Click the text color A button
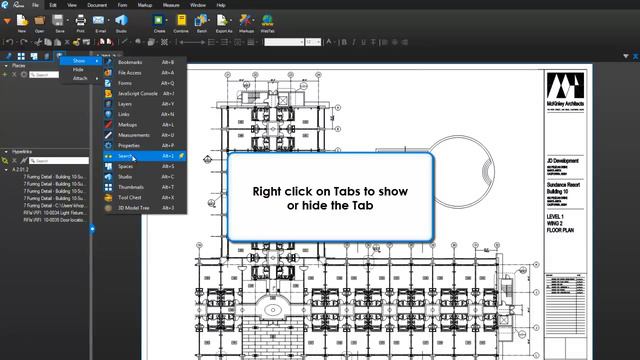 point(329,42)
